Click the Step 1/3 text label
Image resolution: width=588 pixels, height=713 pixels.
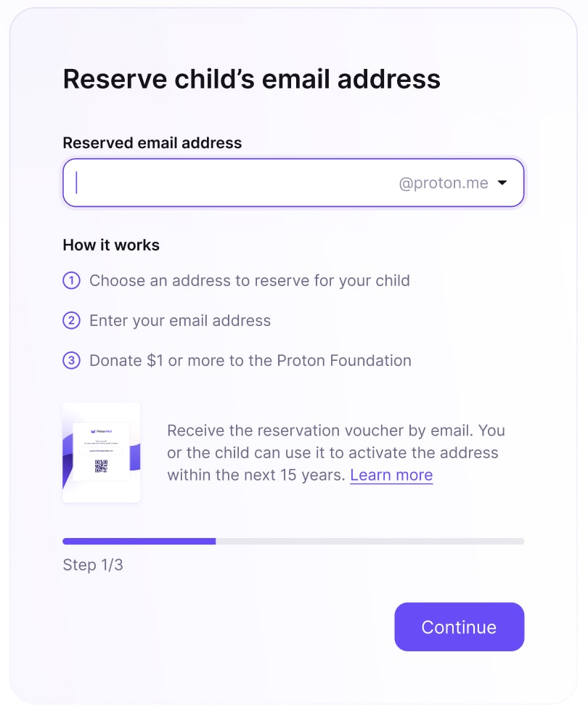click(93, 565)
